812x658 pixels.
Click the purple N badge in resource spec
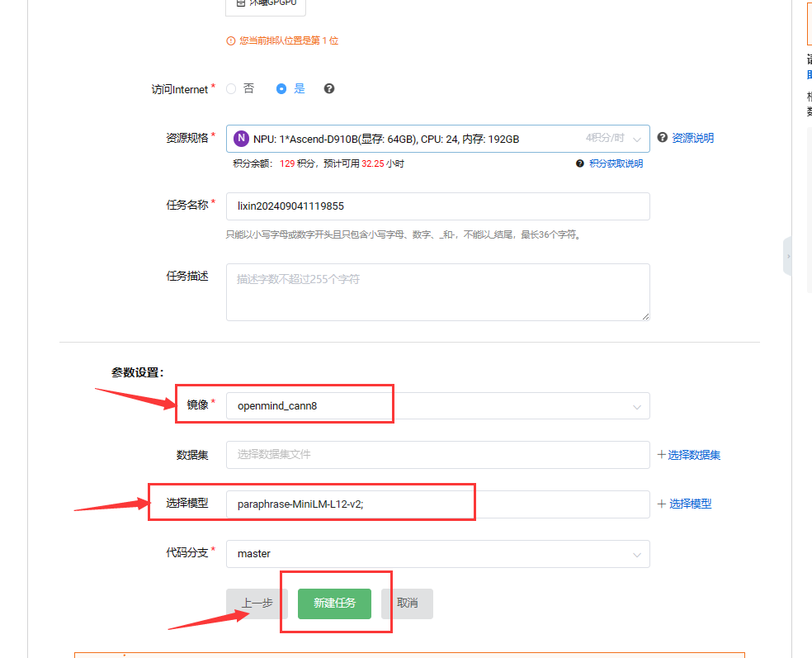(x=241, y=139)
